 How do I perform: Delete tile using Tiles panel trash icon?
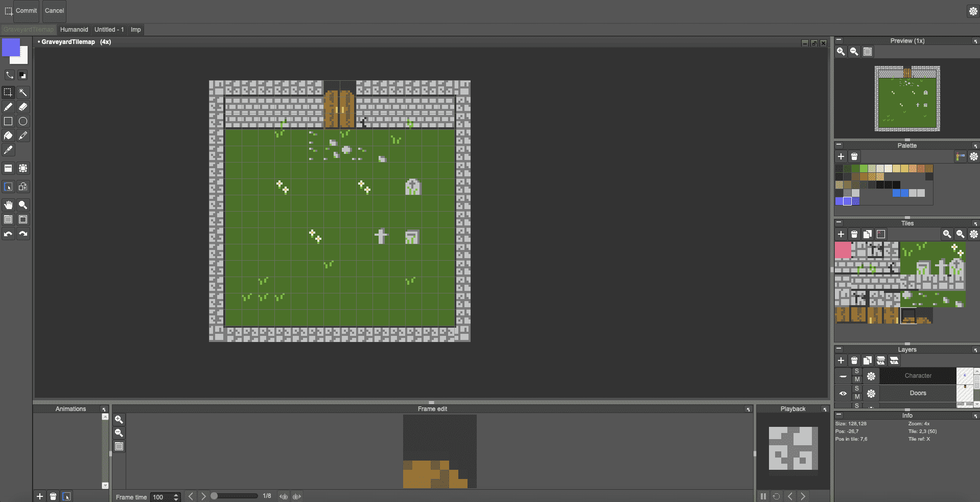[854, 234]
